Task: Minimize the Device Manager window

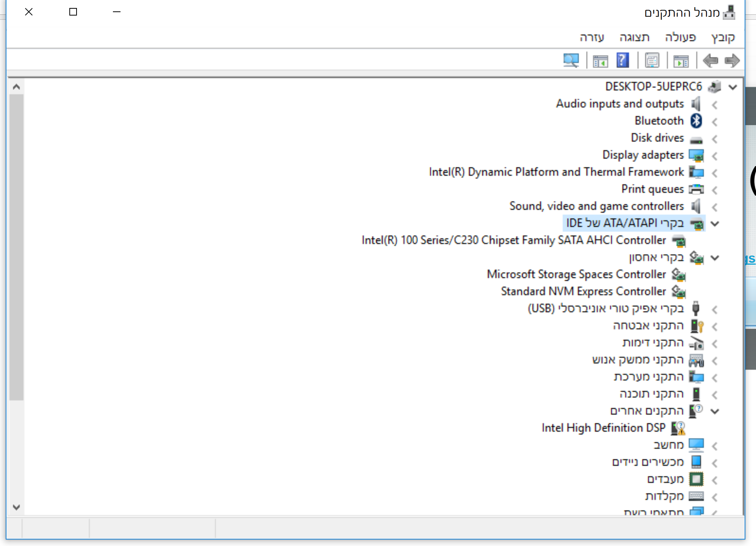Action: tap(117, 12)
